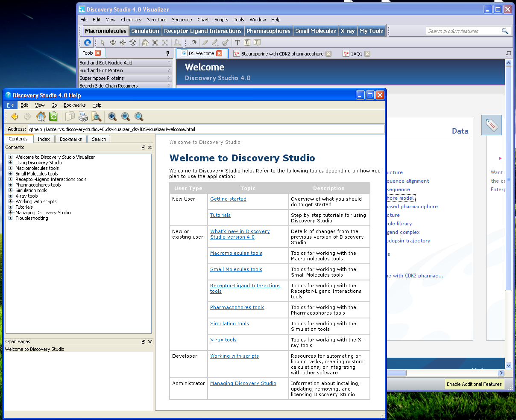Expand Pharmacophores tools tree node
This screenshot has width=516, height=420.
click(11, 185)
